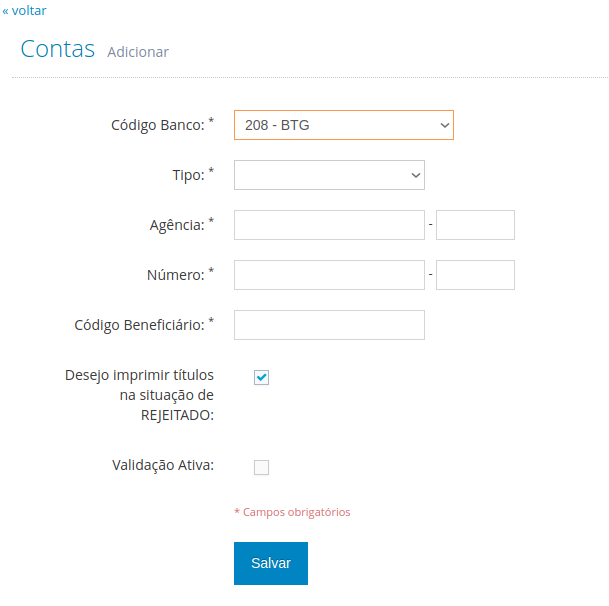Viewport: 609px width, 606px height.
Task: Enable the Validação Ativa checkbox
Action: pyautogui.click(x=261, y=467)
